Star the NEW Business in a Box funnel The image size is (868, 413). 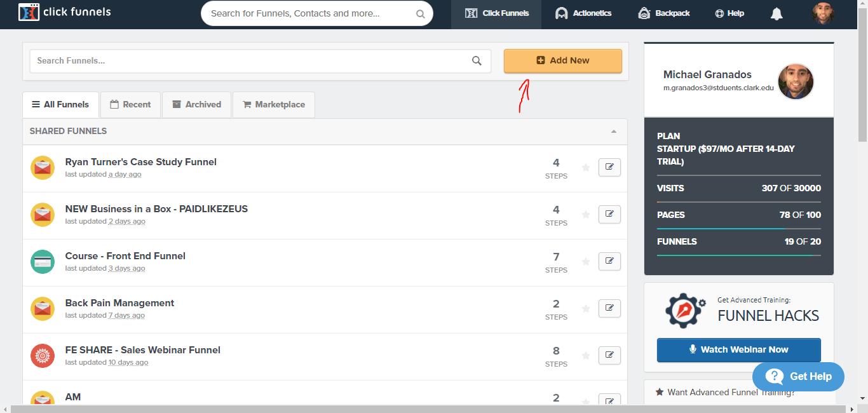(x=586, y=215)
